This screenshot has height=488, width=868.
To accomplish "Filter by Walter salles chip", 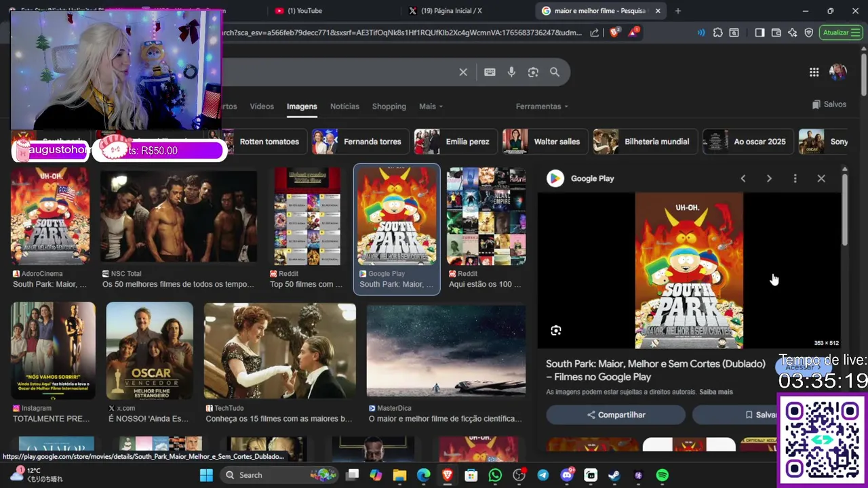I will point(545,142).
